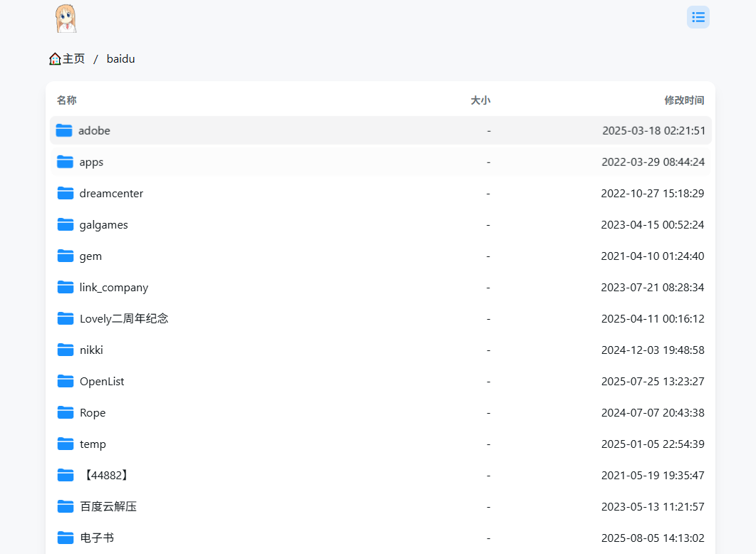Viewport: 756px width, 554px height.
Task: Open the 百度云解压 folder
Action: pyautogui.click(x=108, y=507)
